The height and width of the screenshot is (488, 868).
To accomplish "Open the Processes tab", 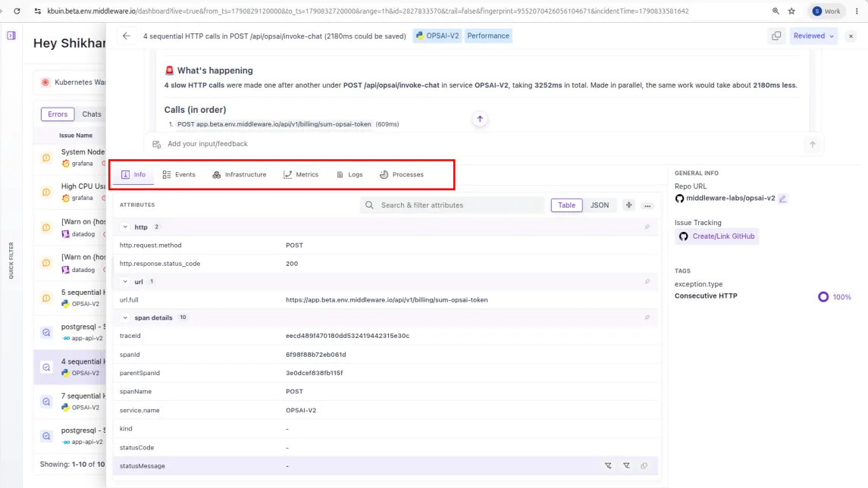I will (401, 174).
